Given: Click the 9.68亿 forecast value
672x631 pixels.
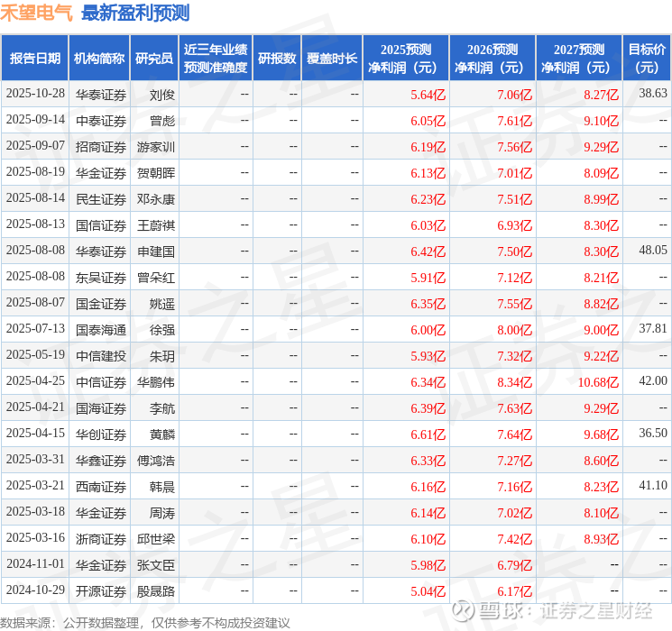Looking at the screenshot, I should [x=602, y=434].
